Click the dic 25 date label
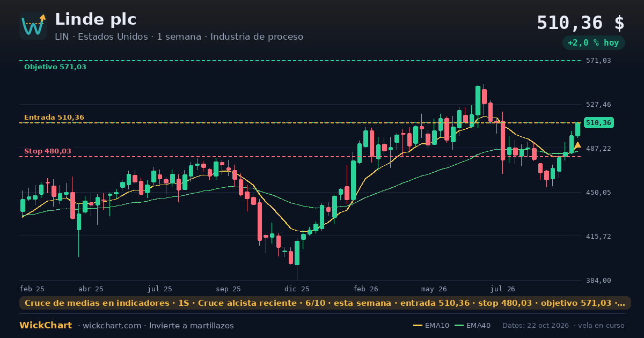This screenshot has height=338, width=644. point(297,289)
